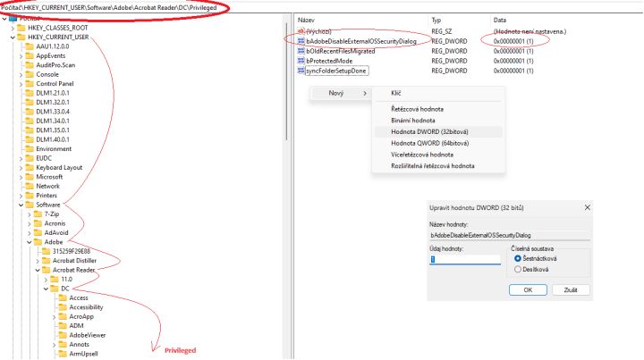
Task: Expand the EUDC tree node
Action: 21,158
